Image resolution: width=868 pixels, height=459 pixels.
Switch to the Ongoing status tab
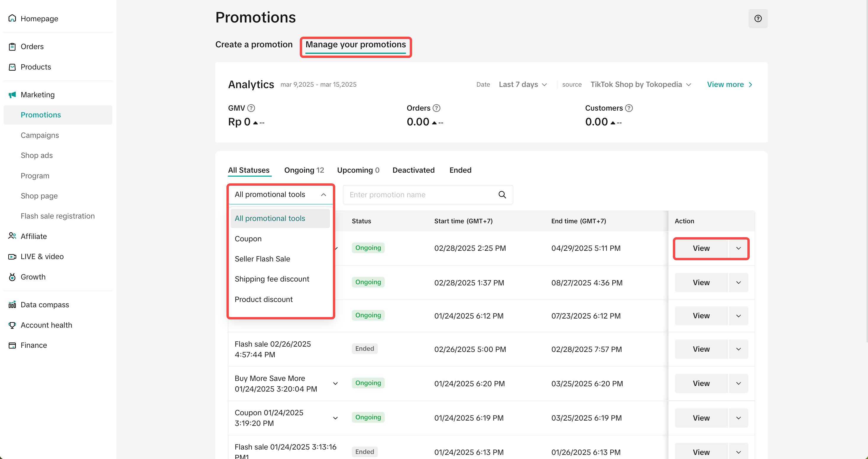[304, 170]
